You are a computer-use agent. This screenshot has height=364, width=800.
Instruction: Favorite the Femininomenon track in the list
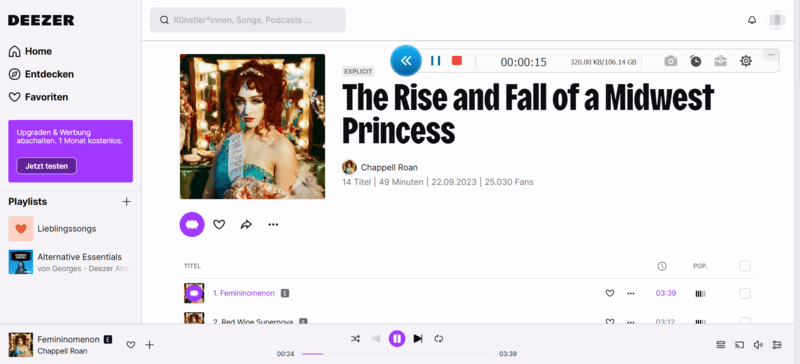(610, 294)
